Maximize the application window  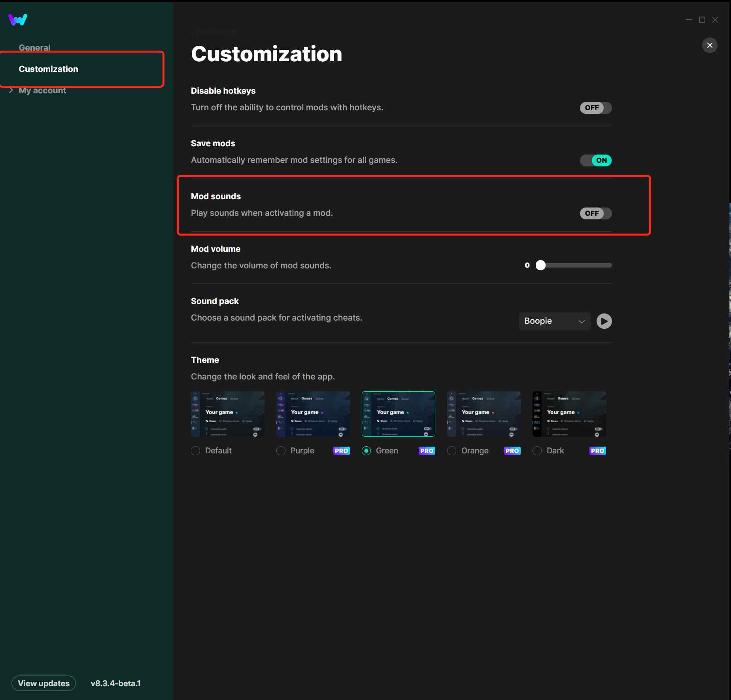click(x=702, y=20)
